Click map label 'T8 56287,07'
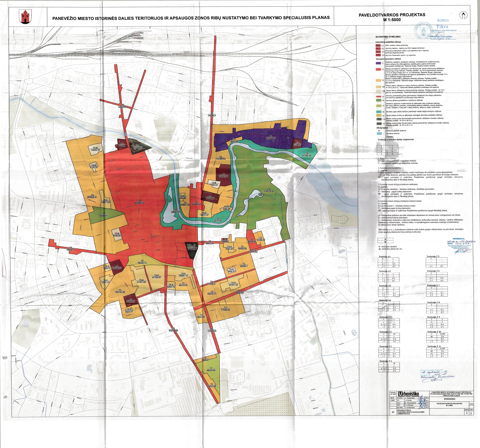Image resolution: width=480 pixels, height=448 pixels. click(176, 211)
